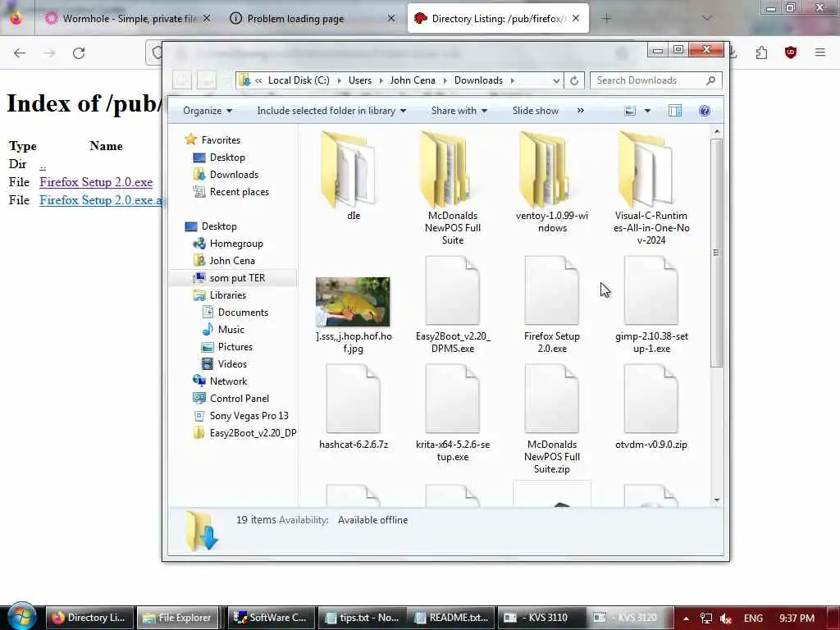The height and width of the screenshot is (630, 840).
Task: Click the muted volume tray icon
Action: point(726,619)
